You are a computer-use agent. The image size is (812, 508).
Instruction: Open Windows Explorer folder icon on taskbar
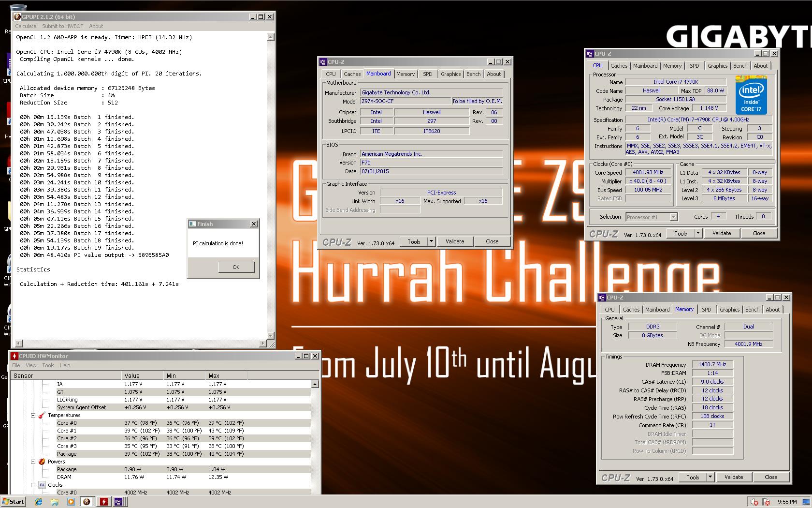click(55, 502)
